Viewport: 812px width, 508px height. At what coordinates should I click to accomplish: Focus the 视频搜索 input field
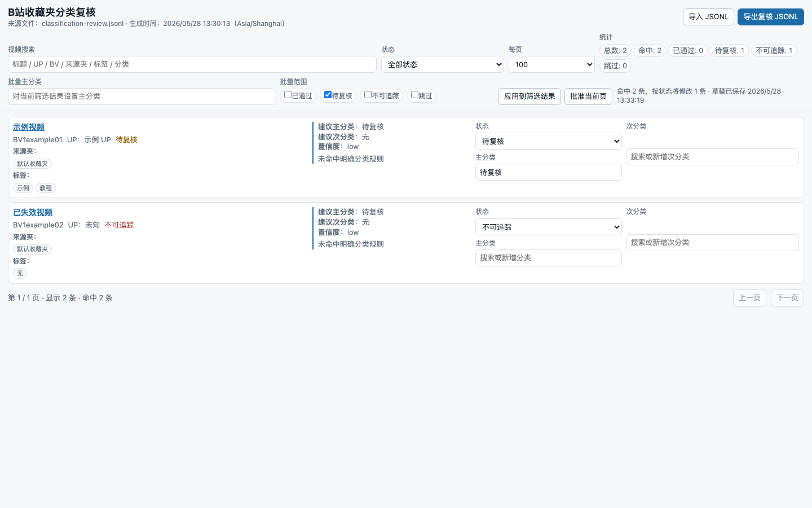point(192,64)
